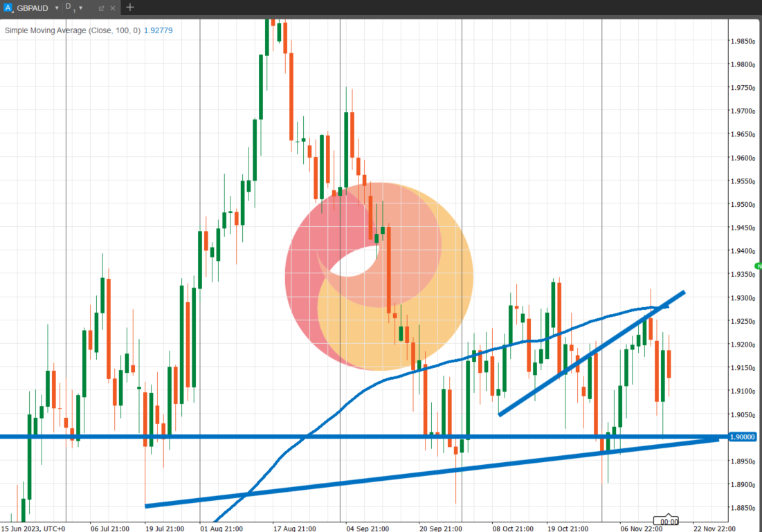Close the GBPAUD chart tab
Image resolution: width=762 pixels, height=532 pixels.
pyautogui.click(x=113, y=8)
